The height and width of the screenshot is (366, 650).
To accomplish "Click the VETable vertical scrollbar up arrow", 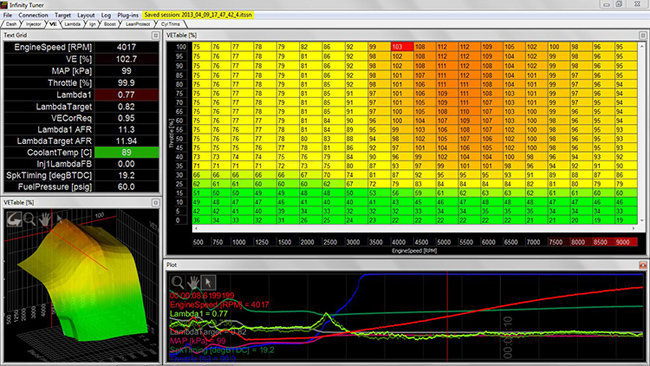I will click(642, 45).
